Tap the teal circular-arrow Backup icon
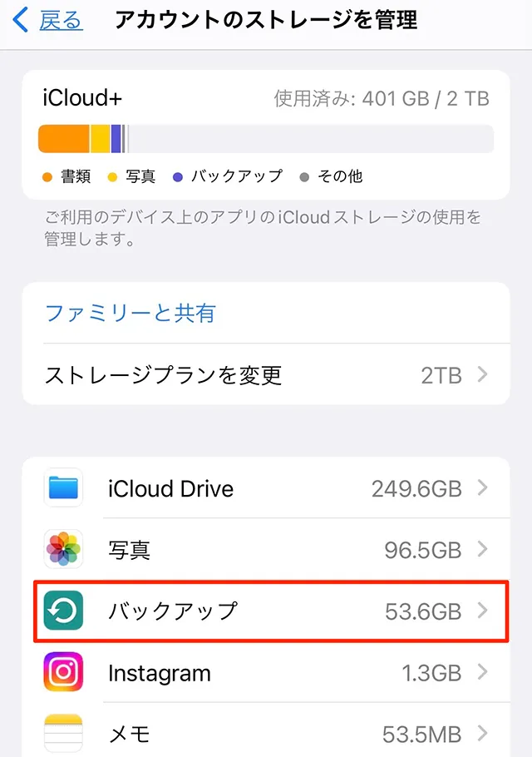 point(63,611)
